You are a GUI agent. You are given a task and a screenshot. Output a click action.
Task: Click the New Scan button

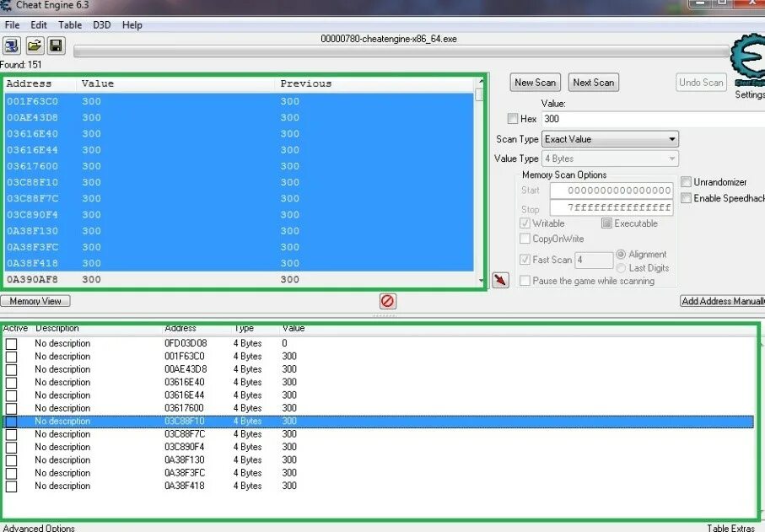536,83
